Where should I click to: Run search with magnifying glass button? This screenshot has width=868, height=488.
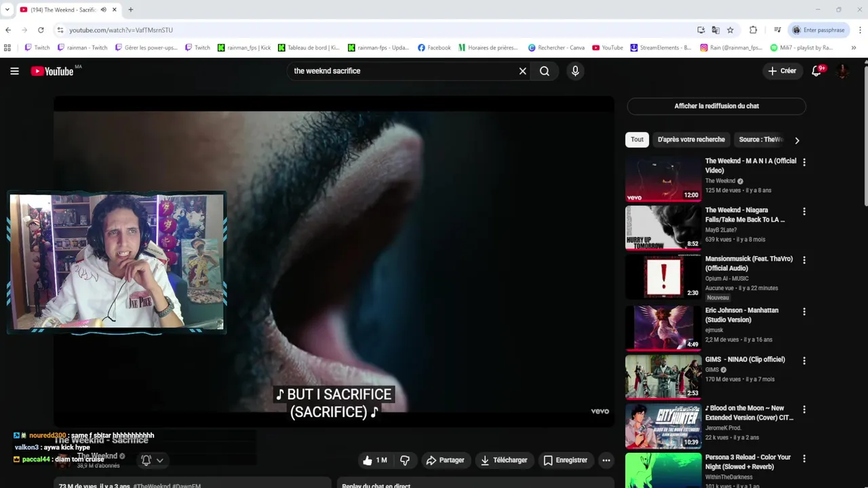click(545, 71)
